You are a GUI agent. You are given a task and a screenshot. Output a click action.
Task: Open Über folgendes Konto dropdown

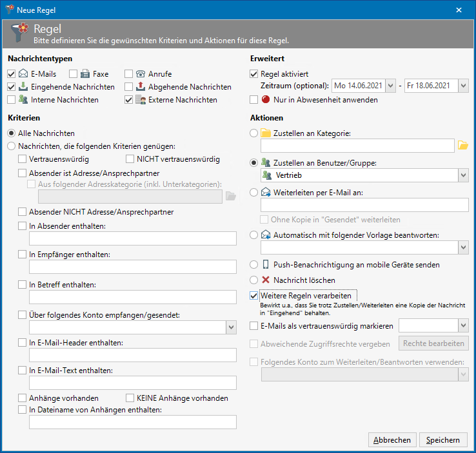click(232, 327)
